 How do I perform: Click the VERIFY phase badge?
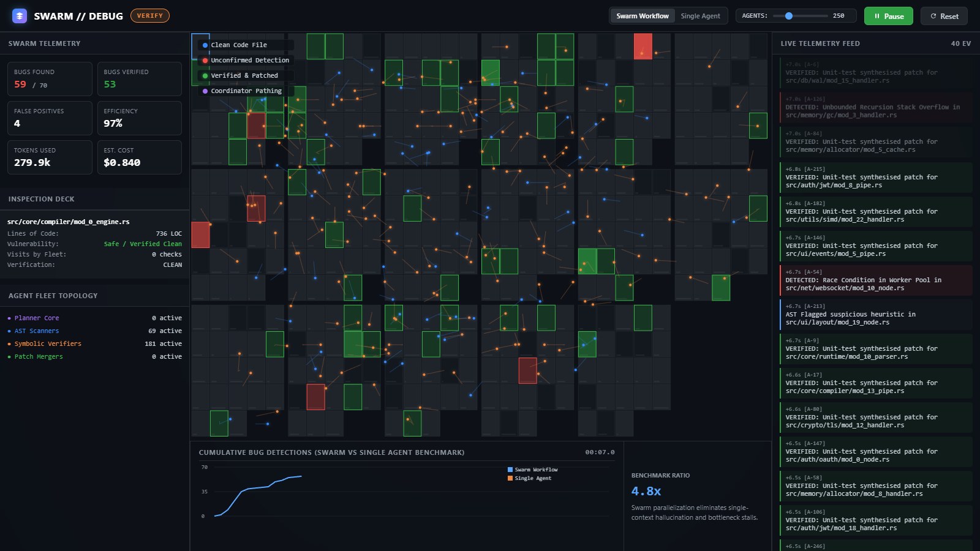(150, 16)
